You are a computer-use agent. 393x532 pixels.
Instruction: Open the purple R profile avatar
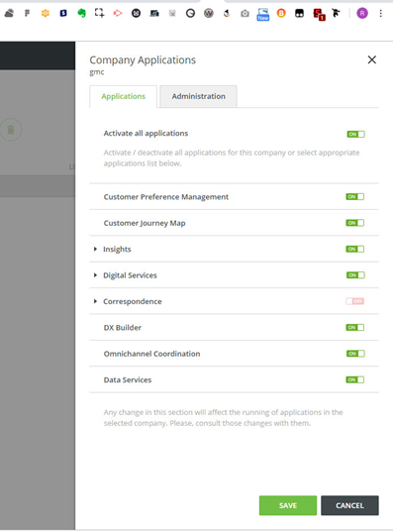pyautogui.click(x=362, y=13)
